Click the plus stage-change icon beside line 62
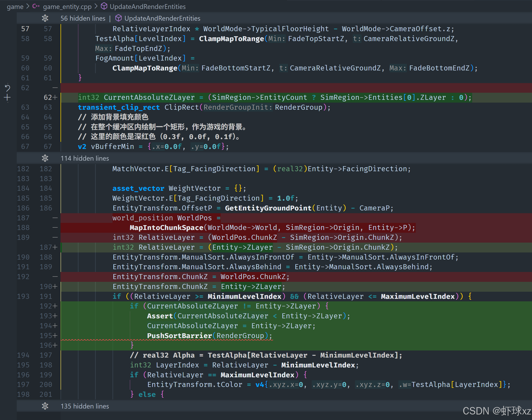 (7, 98)
